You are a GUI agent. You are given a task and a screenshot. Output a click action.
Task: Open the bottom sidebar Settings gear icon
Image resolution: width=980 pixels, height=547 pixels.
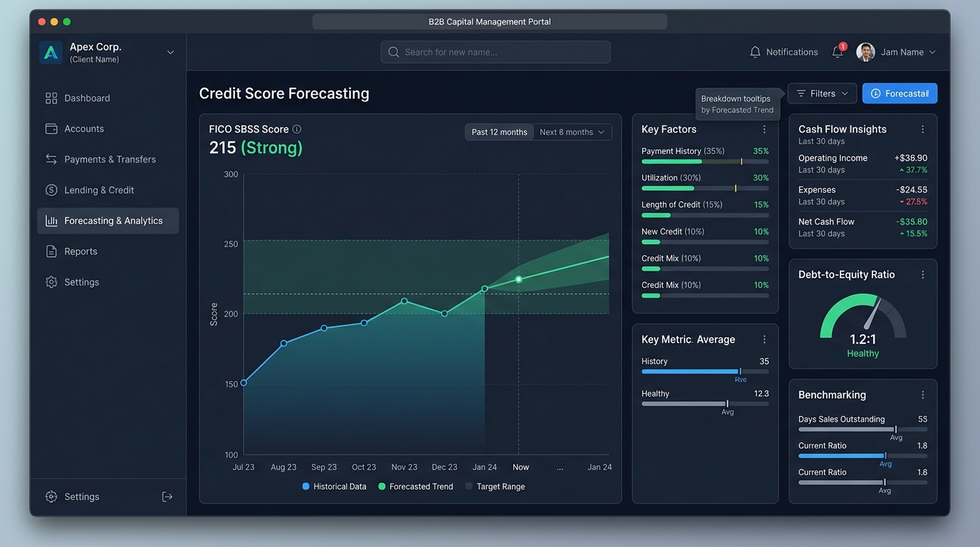click(x=51, y=496)
